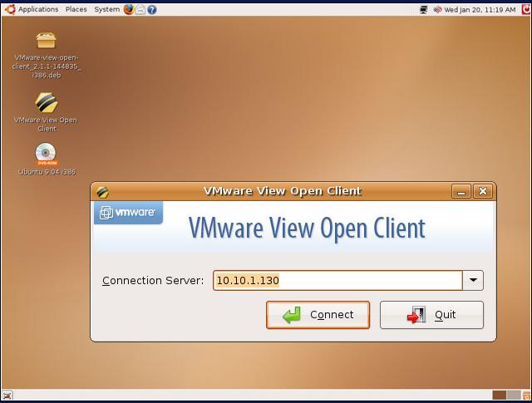The height and width of the screenshot is (403, 532).
Task: Open the mail icon in top panel
Action: [140, 9]
